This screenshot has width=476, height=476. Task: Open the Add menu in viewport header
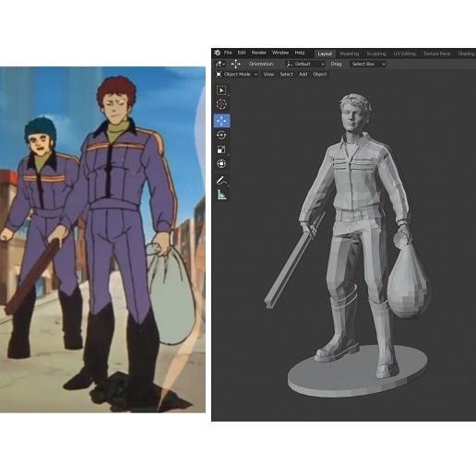tap(303, 75)
